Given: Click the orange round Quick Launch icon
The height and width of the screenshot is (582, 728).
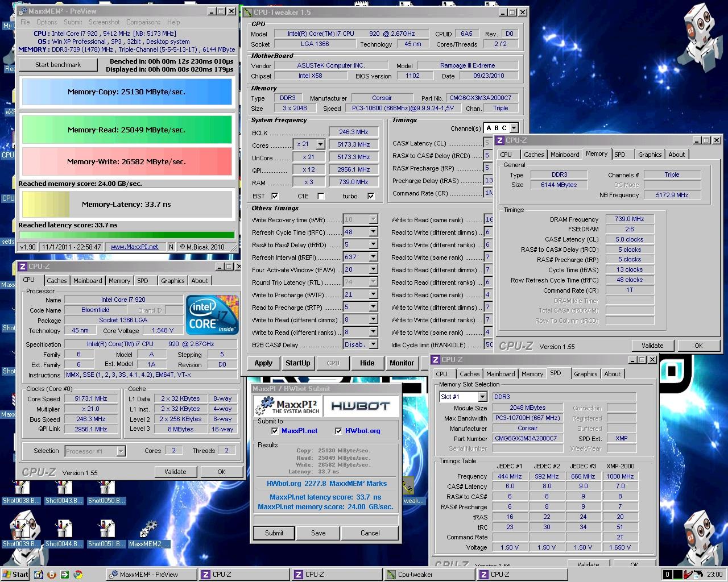Looking at the screenshot, I should point(52,575).
